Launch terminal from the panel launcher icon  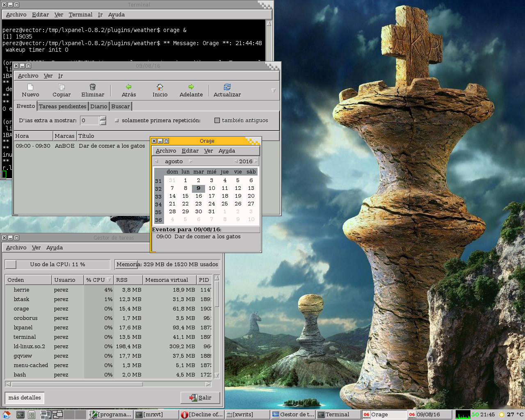point(20,415)
